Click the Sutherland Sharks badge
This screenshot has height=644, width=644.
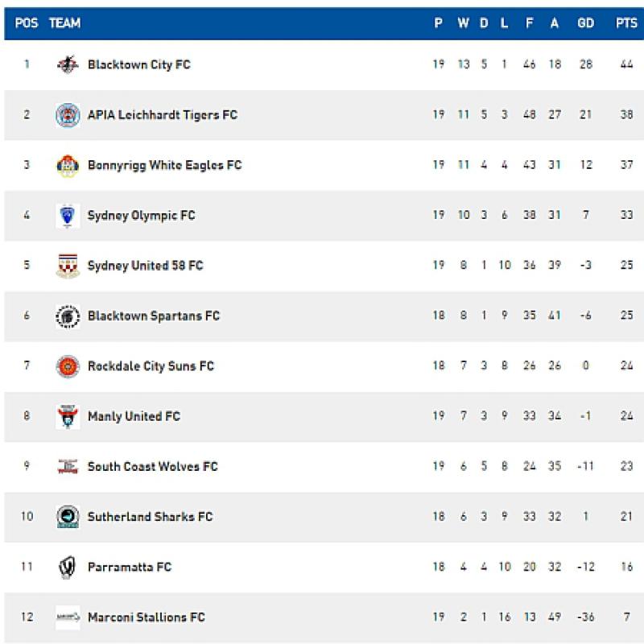[68, 517]
